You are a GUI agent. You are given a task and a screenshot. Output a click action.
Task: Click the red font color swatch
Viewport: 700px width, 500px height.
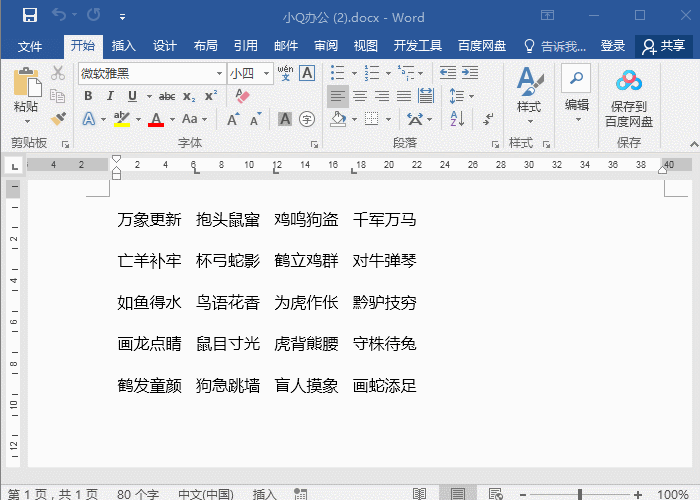point(156,119)
